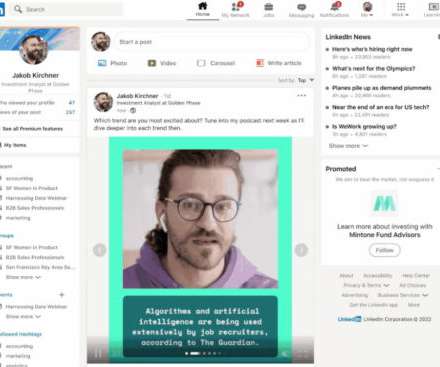Click the carousel slide indicator dots
Screen dimensions: 440x367
point(202,353)
